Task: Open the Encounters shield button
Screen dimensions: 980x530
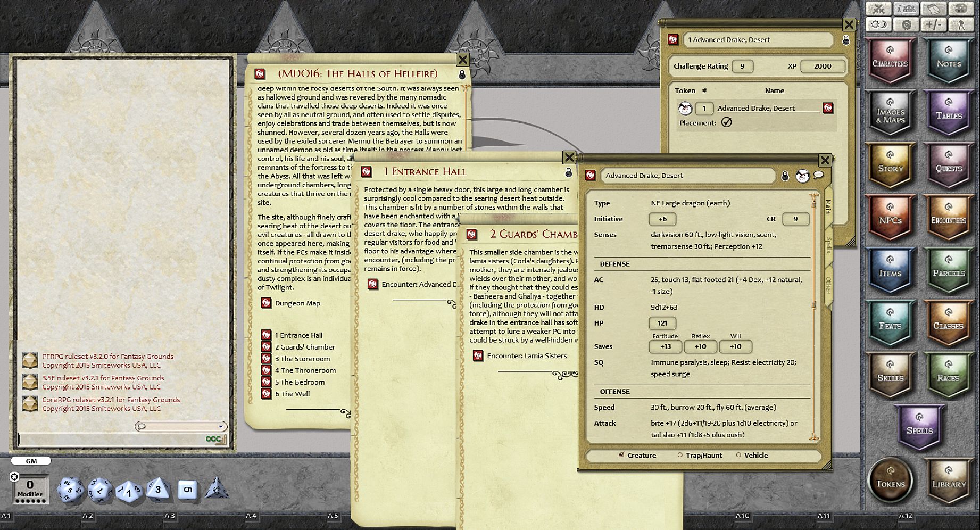Action: point(949,218)
